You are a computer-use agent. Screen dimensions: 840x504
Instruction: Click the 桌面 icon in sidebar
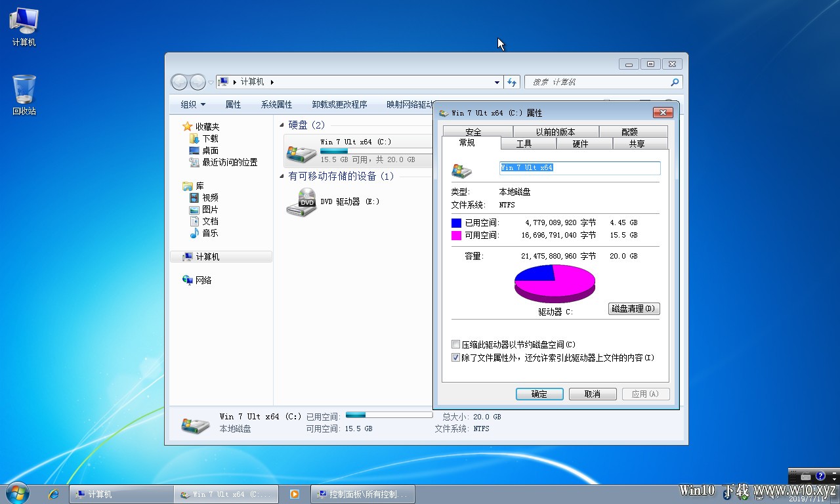pos(194,150)
